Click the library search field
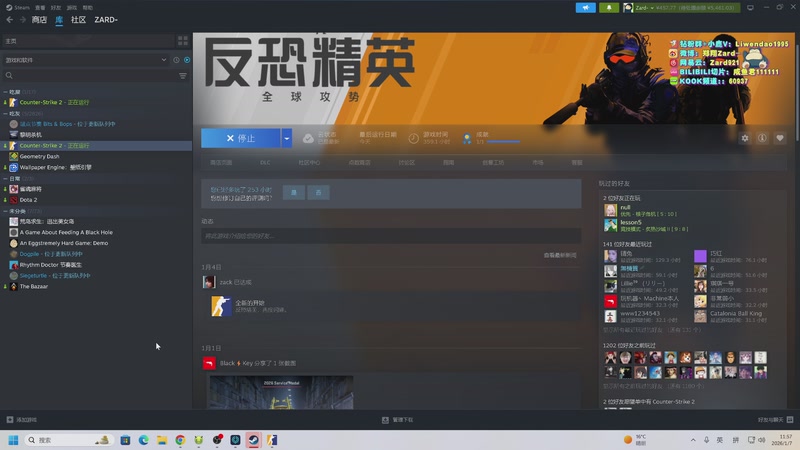 click(89, 76)
